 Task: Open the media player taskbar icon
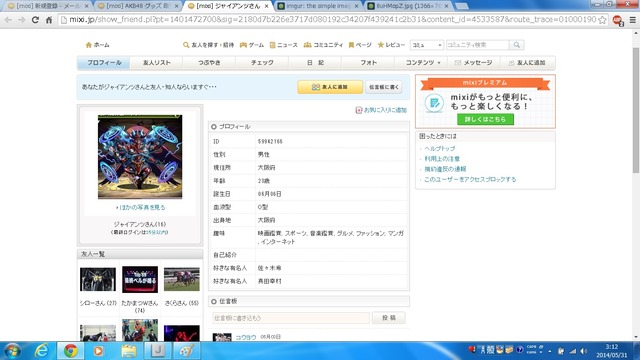98,351
